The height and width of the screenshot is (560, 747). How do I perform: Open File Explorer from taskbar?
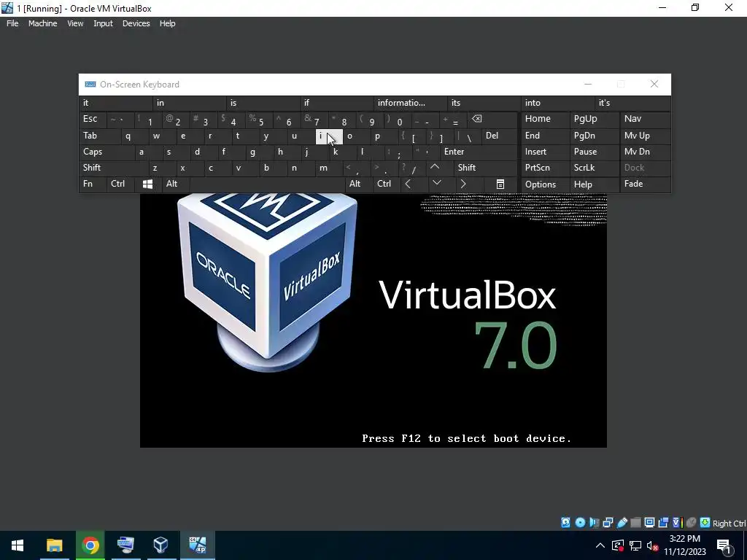(54, 545)
